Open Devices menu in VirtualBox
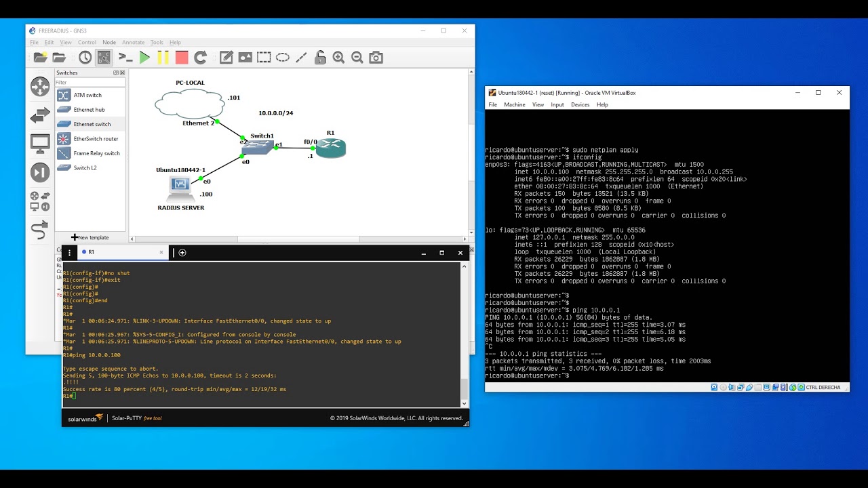The width and height of the screenshot is (868, 488). pyautogui.click(x=580, y=104)
